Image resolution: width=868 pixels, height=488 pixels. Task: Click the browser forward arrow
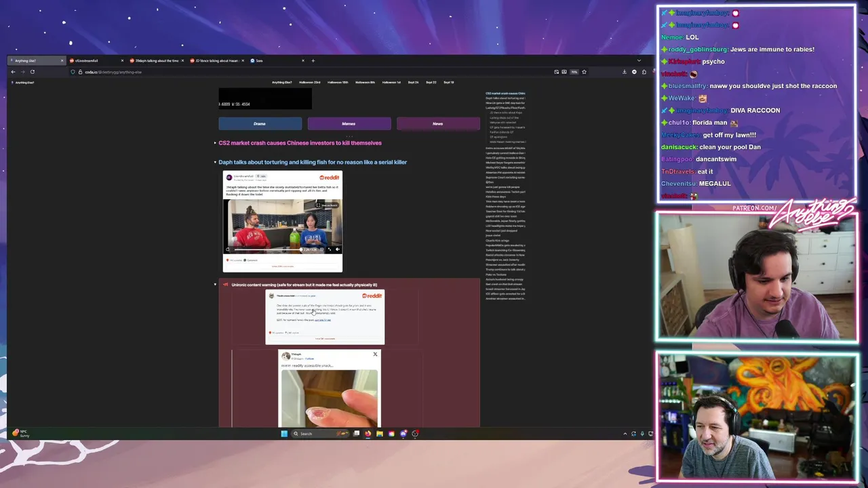point(22,72)
